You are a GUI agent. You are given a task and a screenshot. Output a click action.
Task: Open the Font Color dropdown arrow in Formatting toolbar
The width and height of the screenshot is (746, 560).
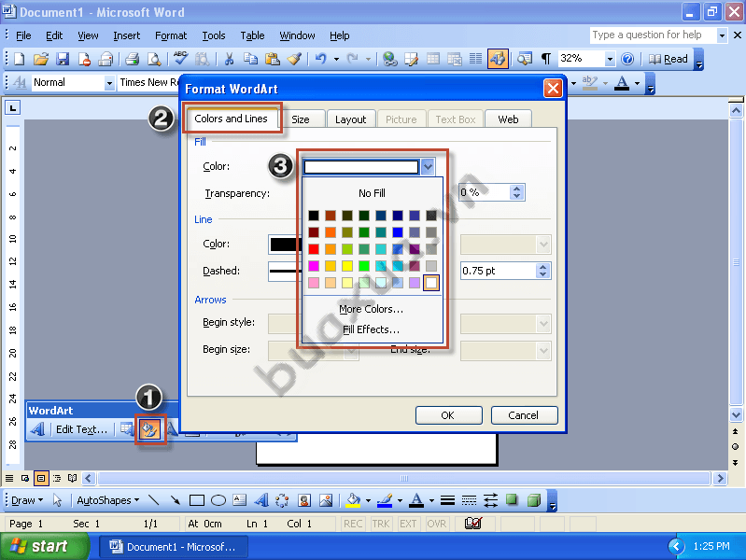coord(637,83)
